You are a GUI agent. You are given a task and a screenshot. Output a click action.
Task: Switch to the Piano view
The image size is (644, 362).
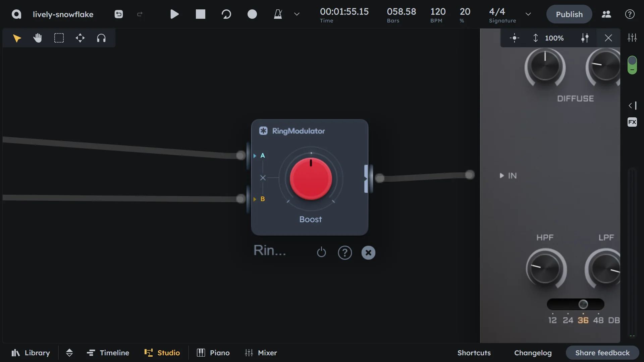point(213,353)
